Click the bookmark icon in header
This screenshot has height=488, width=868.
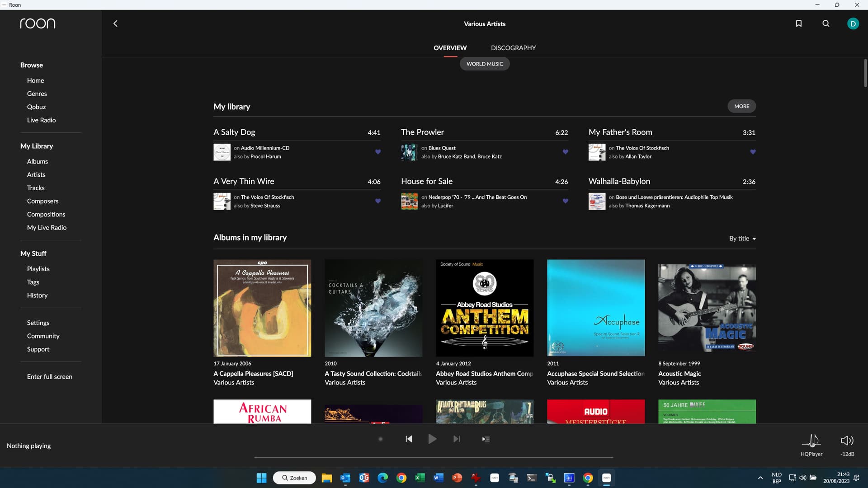(x=798, y=23)
